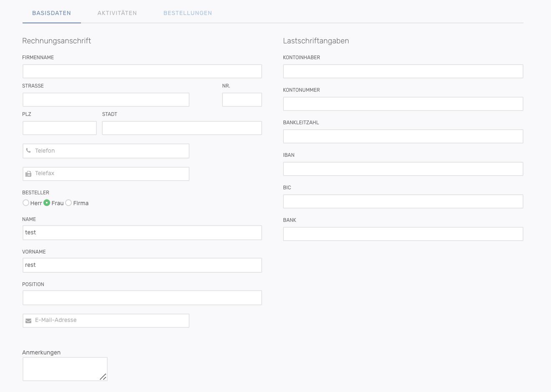Open the Bestellungen tab

pyautogui.click(x=187, y=13)
